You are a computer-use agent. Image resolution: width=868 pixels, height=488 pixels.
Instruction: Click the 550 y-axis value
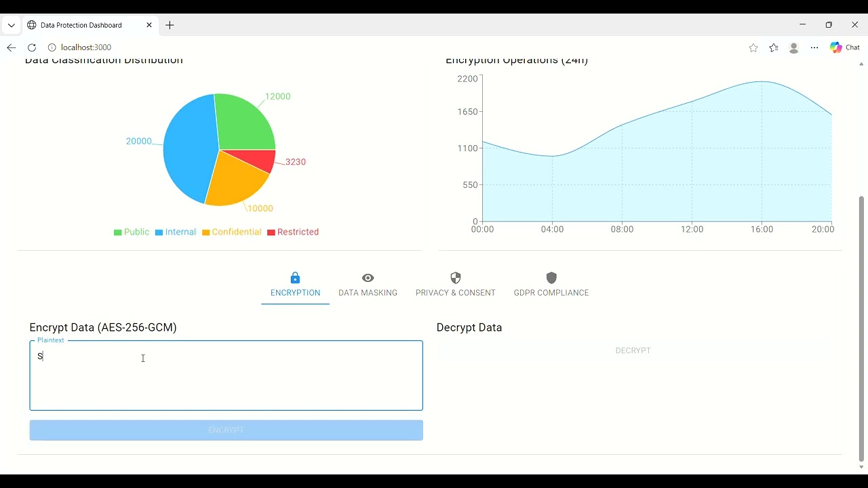click(x=470, y=184)
